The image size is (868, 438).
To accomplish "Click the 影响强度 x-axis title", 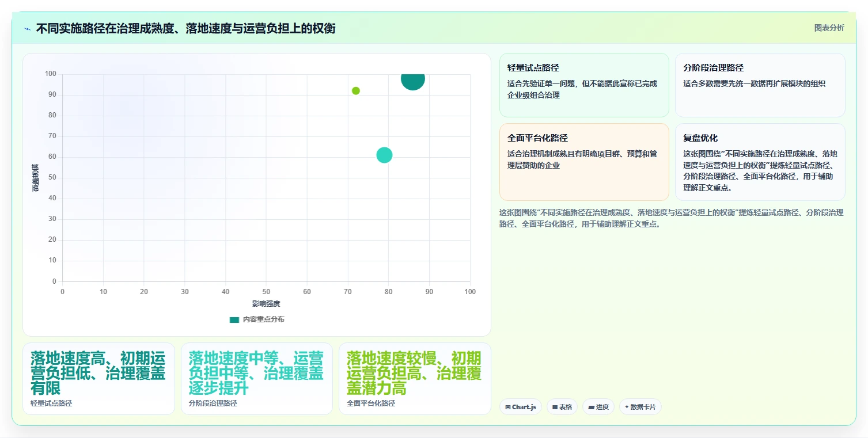I will pyautogui.click(x=266, y=304).
